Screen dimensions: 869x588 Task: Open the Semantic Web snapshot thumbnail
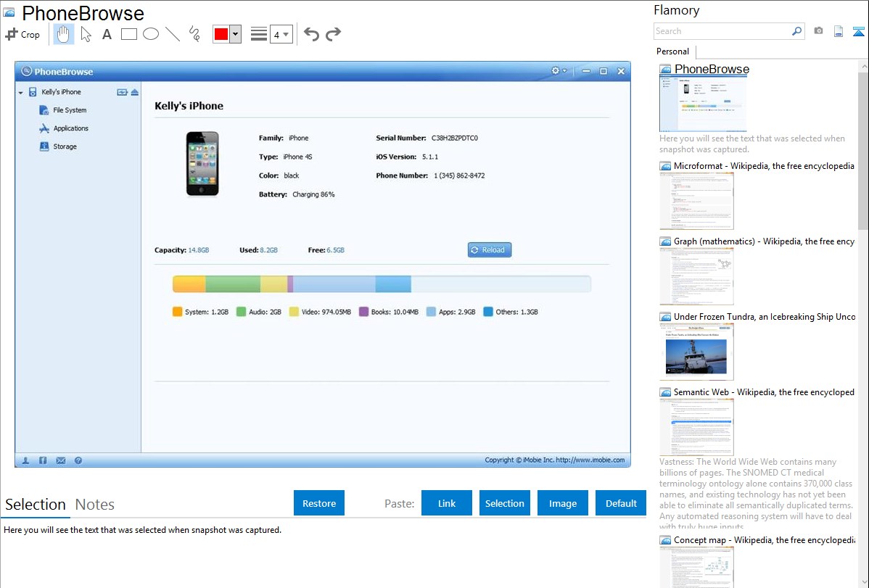point(696,427)
